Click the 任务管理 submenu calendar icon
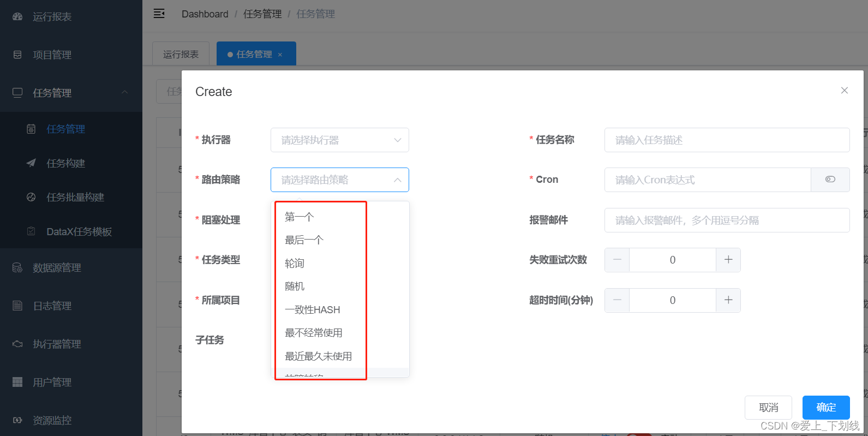Image resolution: width=868 pixels, height=436 pixels. (x=31, y=129)
